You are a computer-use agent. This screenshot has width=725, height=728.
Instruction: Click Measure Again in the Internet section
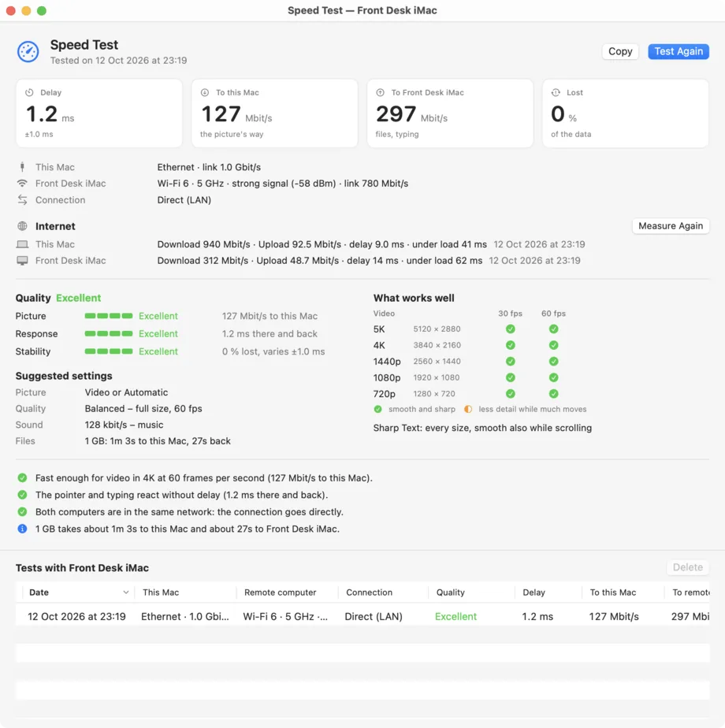tap(671, 226)
